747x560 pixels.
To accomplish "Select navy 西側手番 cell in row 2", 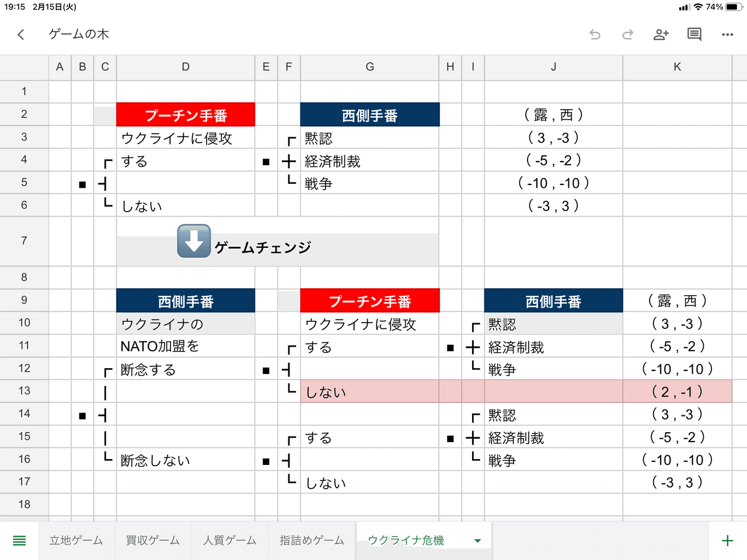I will click(370, 115).
